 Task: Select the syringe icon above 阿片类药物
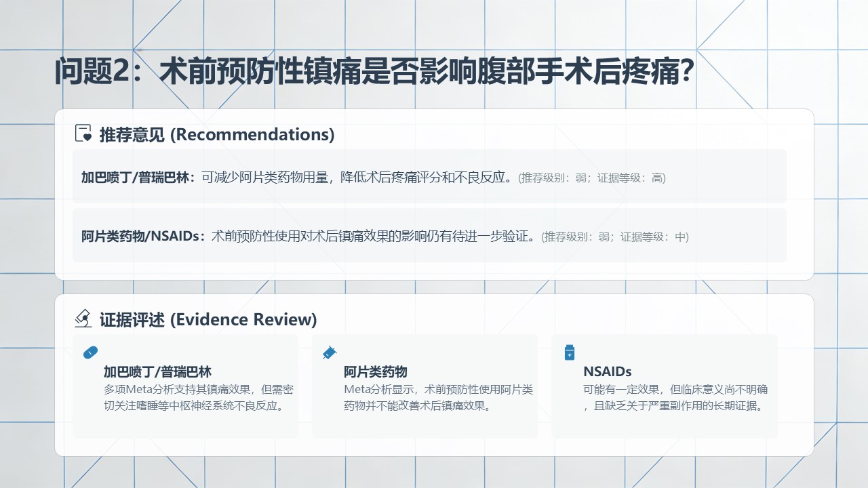[330, 352]
